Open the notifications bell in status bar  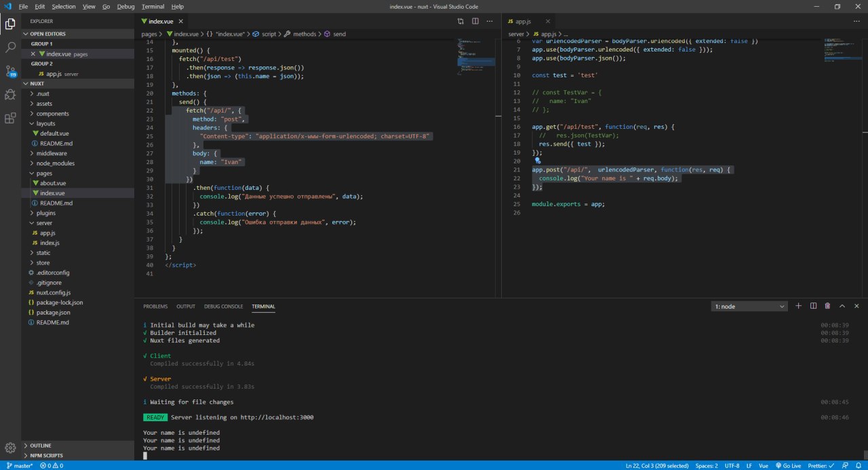[x=859, y=466]
